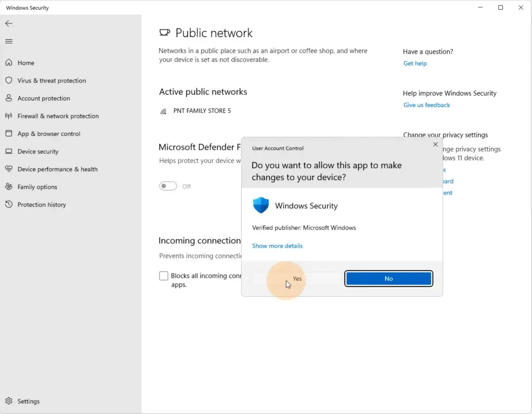The image size is (532, 414).
Task: Open Protection history in sidebar
Action: pos(42,205)
